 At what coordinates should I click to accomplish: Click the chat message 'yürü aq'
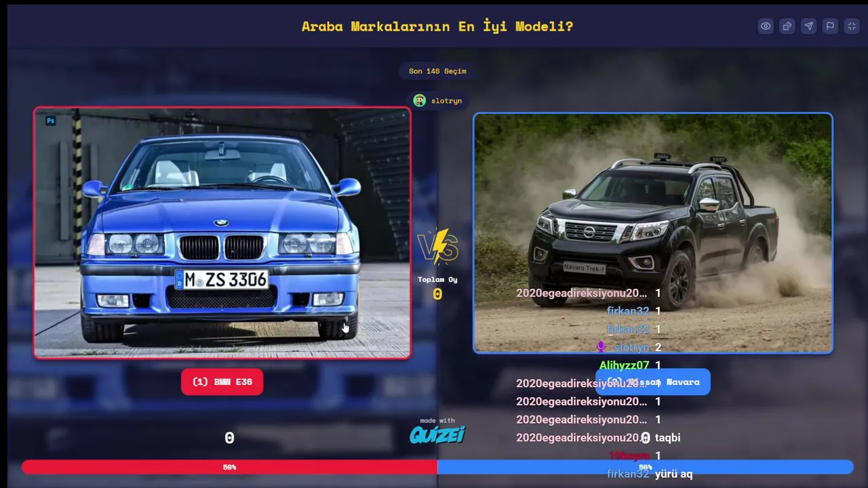tap(673, 474)
